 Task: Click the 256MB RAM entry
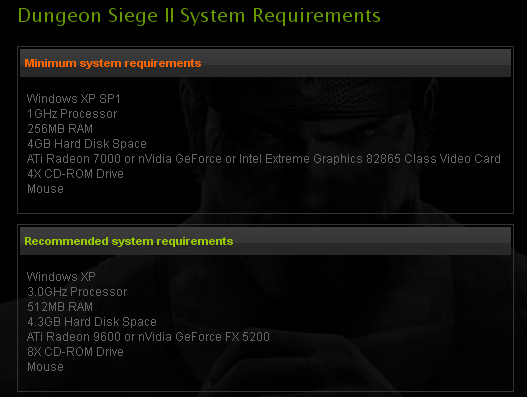coord(60,129)
